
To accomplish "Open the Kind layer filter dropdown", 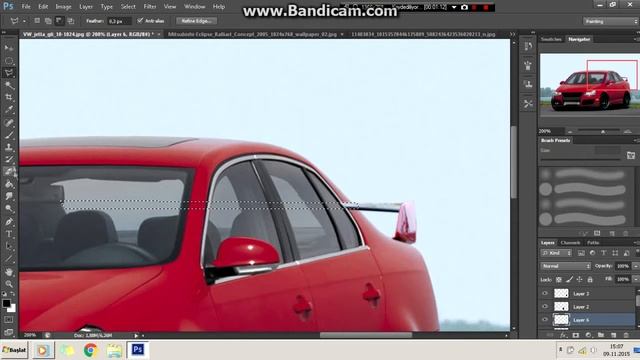I will click(556, 253).
